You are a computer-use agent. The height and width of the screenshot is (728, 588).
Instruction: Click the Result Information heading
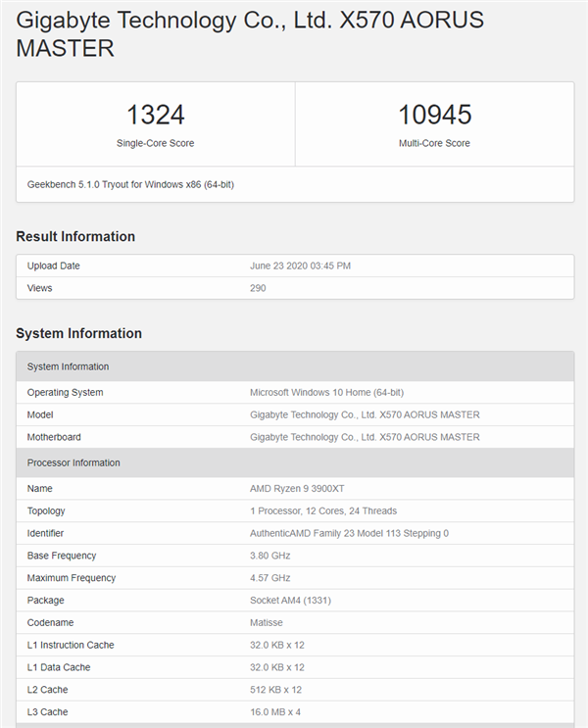pyautogui.click(x=75, y=236)
